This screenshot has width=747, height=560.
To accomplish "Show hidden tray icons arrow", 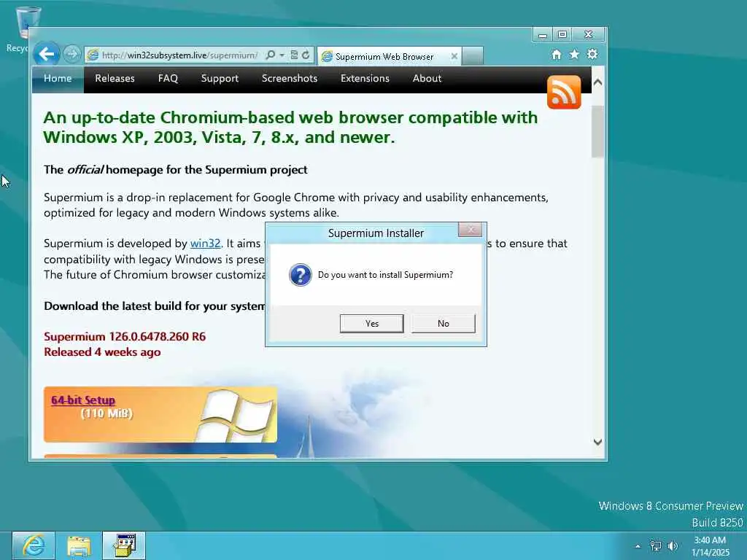I will tap(638, 546).
